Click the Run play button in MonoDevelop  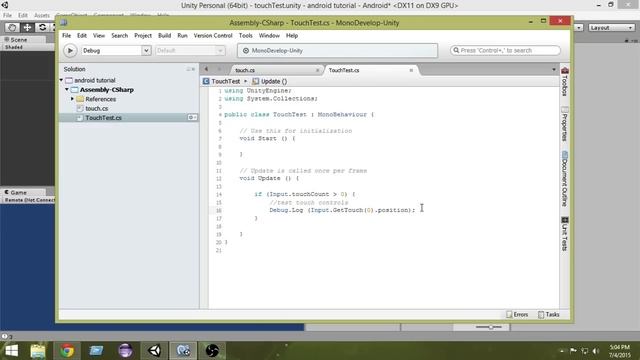point(70,51)
